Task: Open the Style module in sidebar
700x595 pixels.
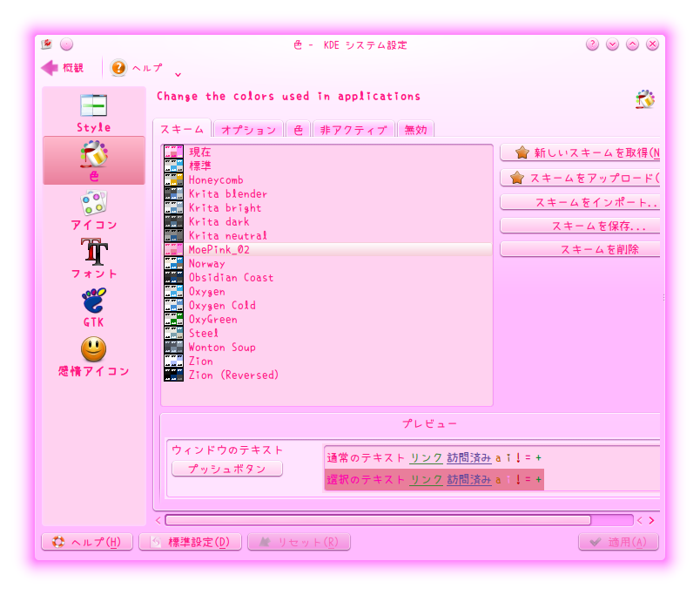Action: click(x=94, y=112)
